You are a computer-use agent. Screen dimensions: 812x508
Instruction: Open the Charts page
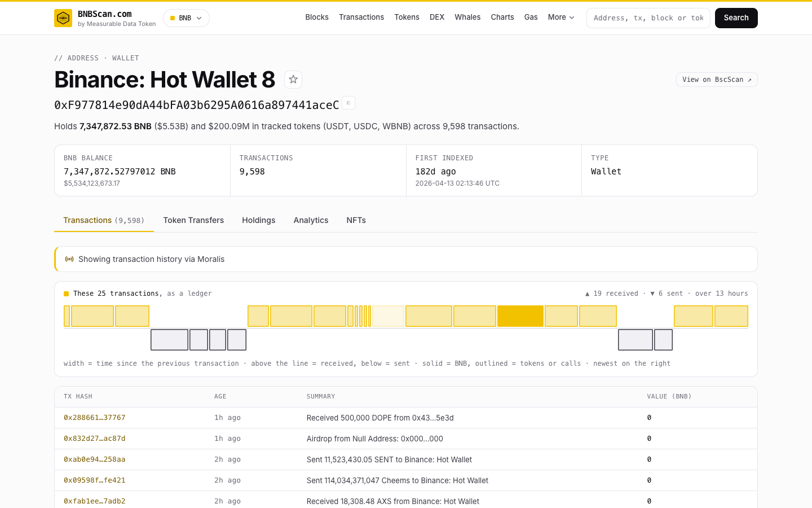[x=502, y=17]
